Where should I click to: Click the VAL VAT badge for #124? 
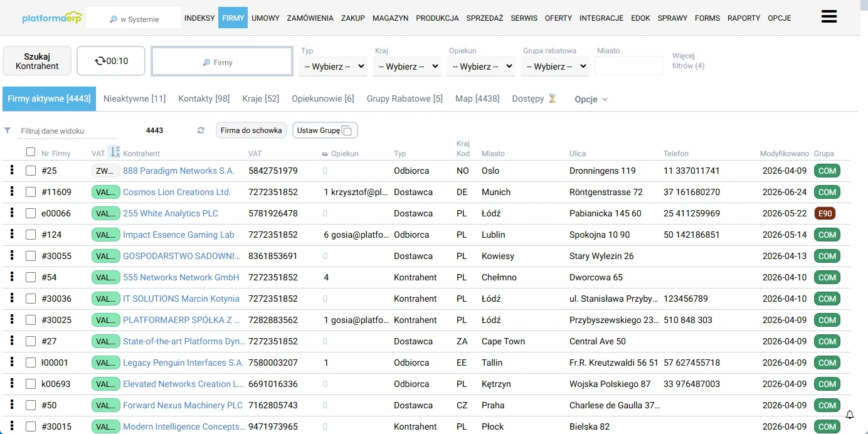coord(105,235)
